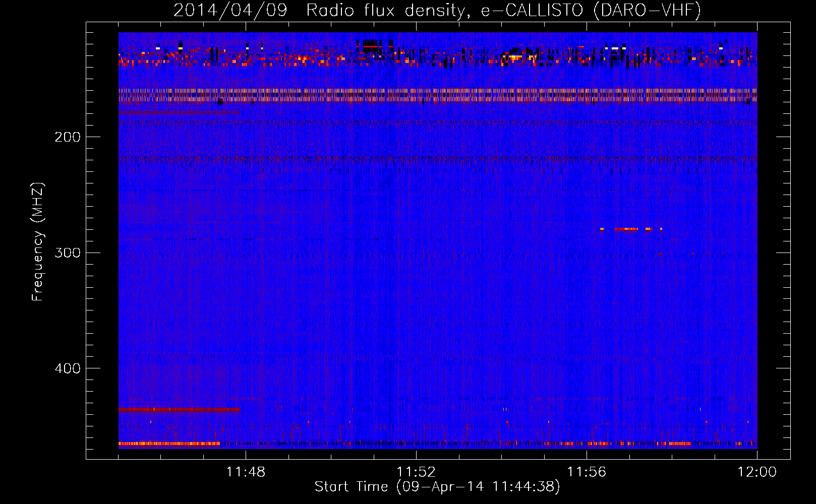
Task: Click the 200 frequency tick label
Action: tap(68, 137)
